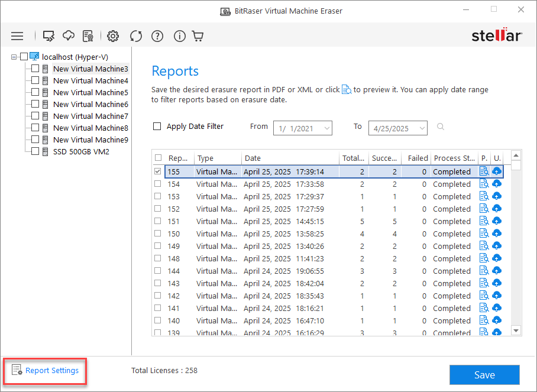Sort by the Process St... column header
This screenshot has height=392, width=537.
(x=454, y=158)
